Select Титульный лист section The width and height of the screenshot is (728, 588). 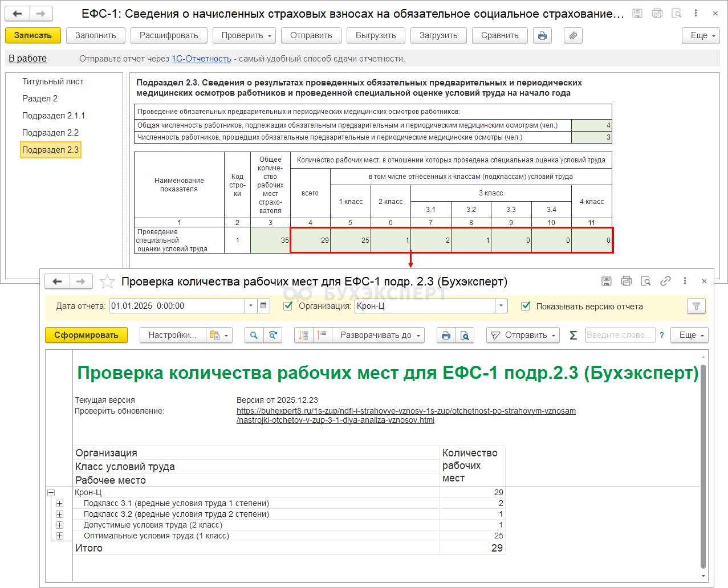(52, 81)
